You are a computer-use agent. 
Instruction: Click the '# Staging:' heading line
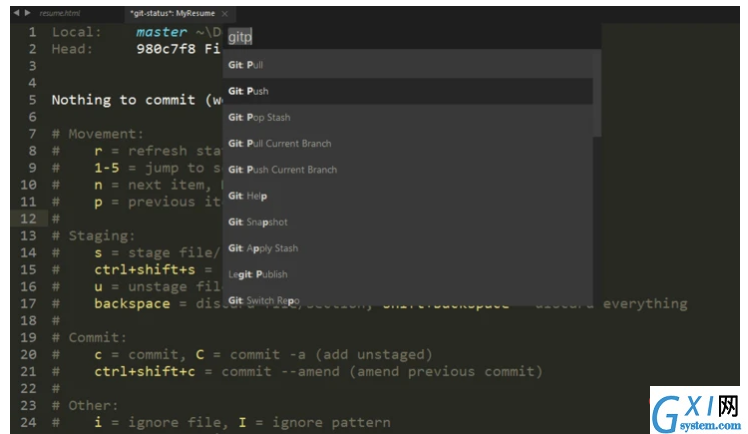tap(94, 236)
